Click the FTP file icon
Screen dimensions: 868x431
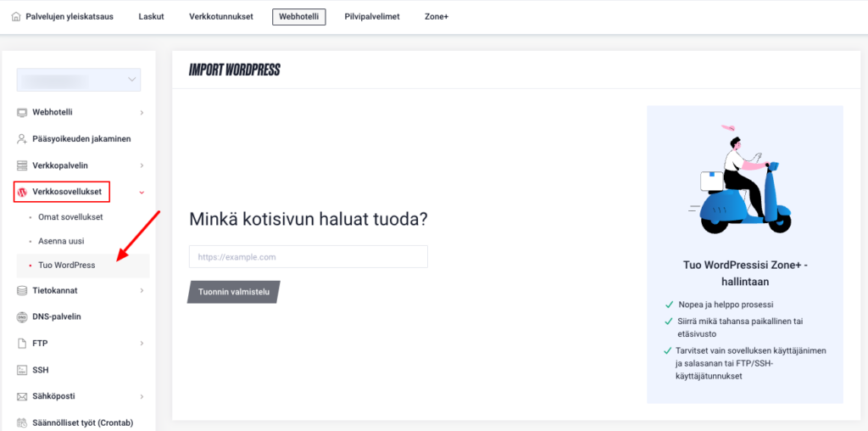(22, 344)
